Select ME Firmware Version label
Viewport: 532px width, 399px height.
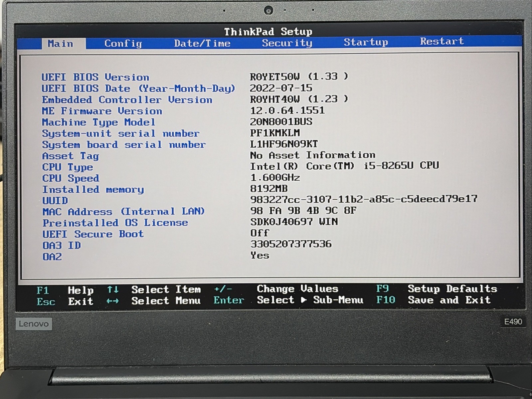click(102, 111)
